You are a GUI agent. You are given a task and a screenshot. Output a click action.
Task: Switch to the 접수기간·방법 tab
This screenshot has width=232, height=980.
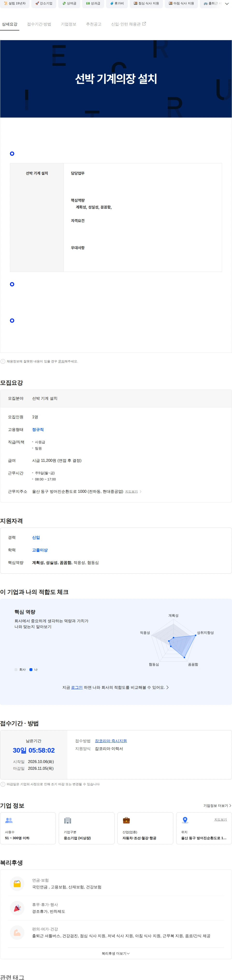coord(39,24)
